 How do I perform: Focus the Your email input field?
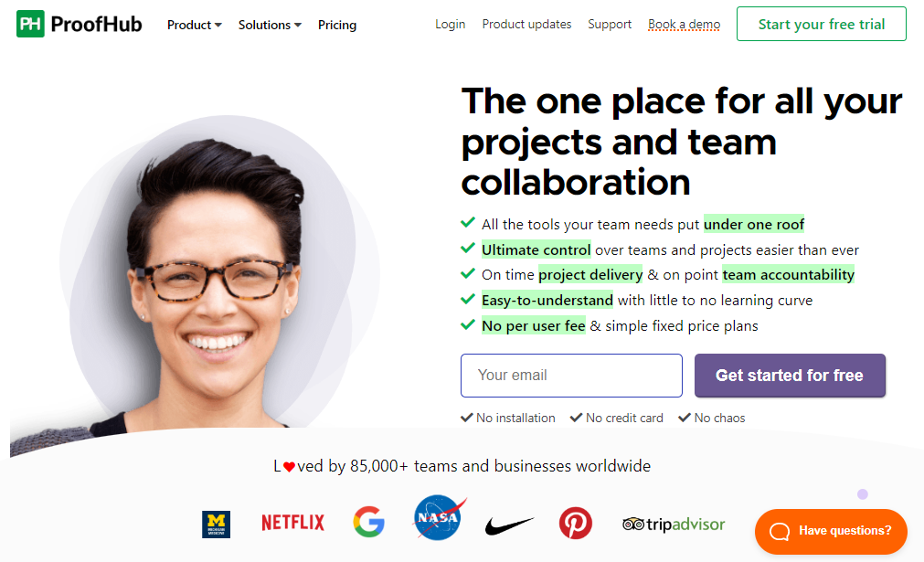point(571,376)
